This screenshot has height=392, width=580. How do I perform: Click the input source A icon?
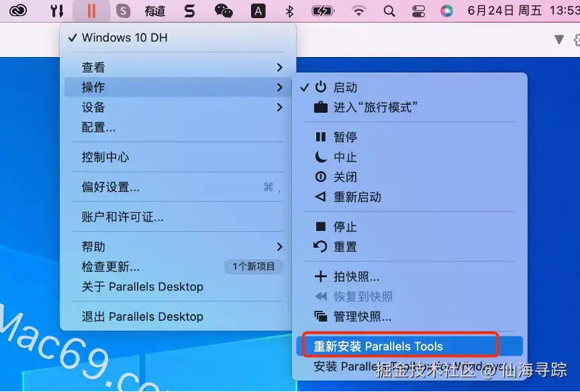[258, 11]
